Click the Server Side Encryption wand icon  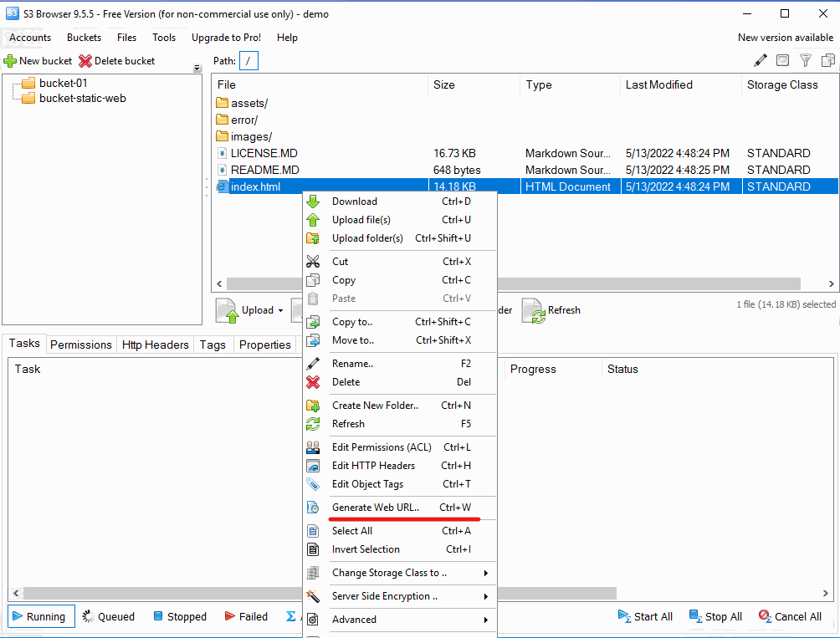coord(313,596)
